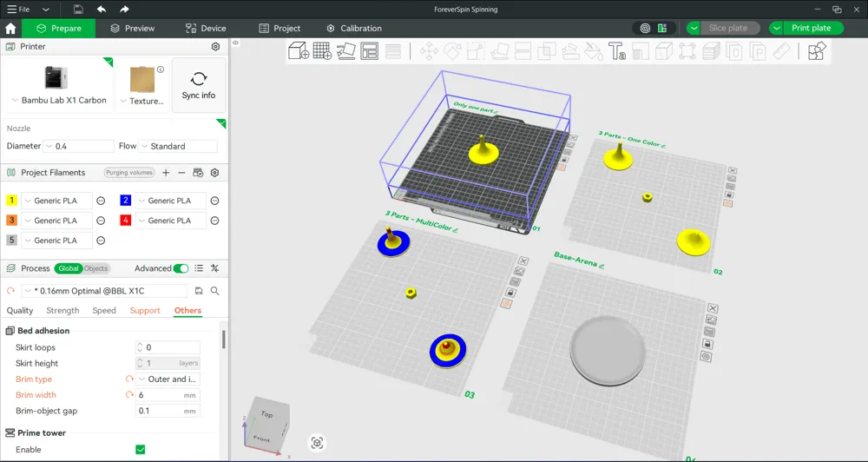
Task: Toggle the Advanced mode switch
Action: [181, 268]
